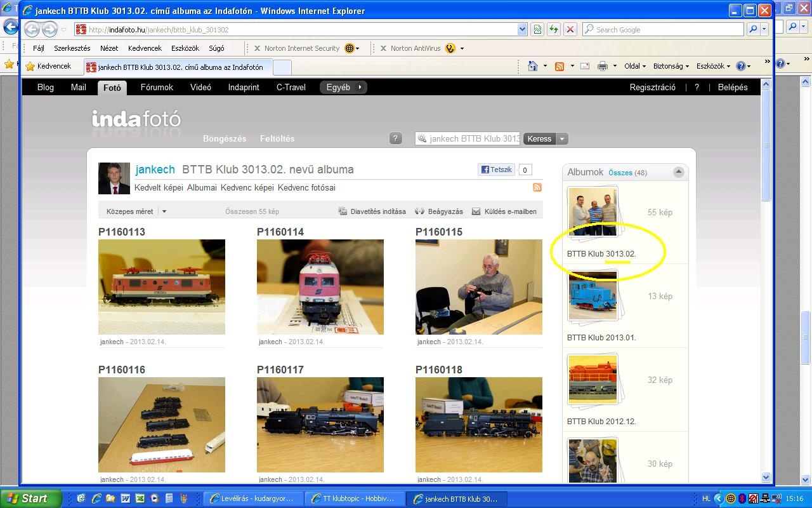Click the Stop loading X button

pyautogui.click(x=570, y=29)
